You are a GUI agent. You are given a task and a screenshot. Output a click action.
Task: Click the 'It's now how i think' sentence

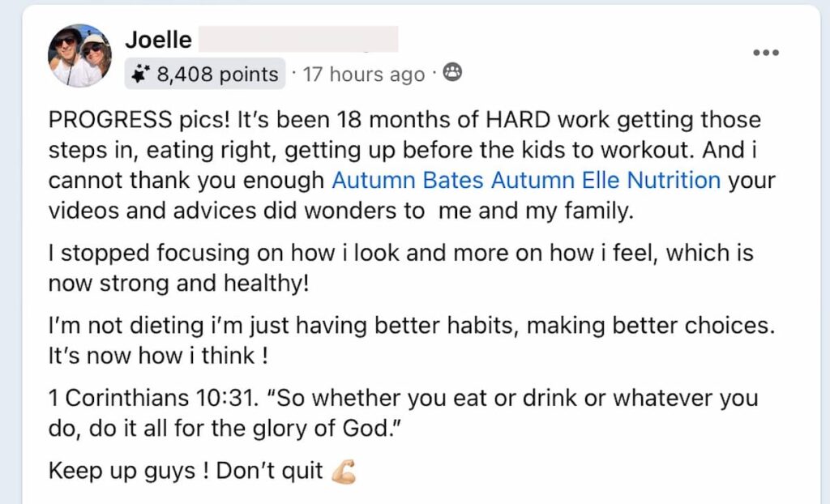point(159,355)
